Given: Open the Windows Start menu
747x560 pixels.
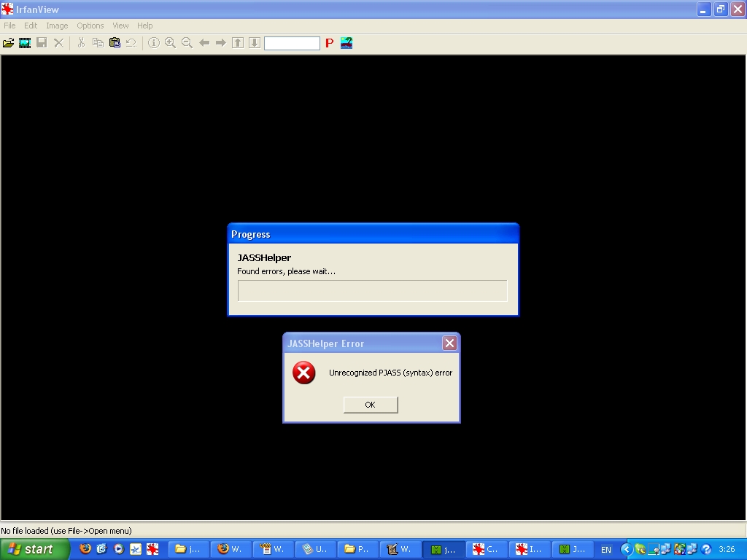Looking at the screenshot, I should [34, 550].
